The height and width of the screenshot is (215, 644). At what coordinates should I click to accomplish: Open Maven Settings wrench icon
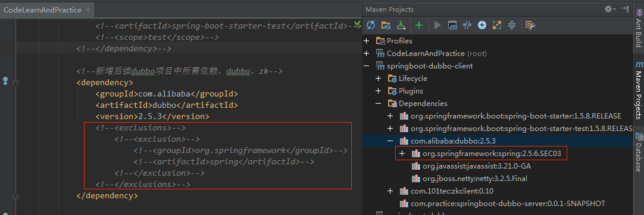pos(530,26)
